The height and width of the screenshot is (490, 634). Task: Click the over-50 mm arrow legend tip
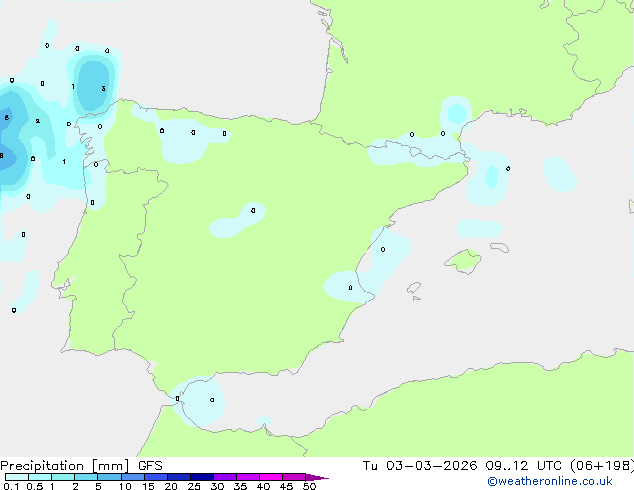(317, 477)
